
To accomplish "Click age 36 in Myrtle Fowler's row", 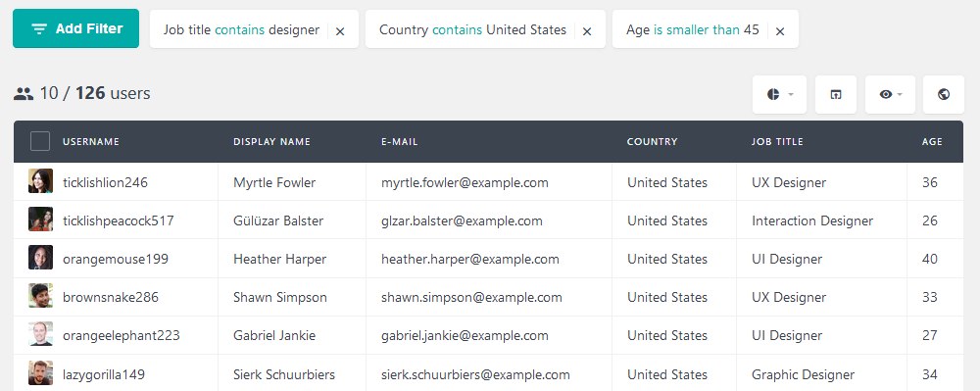I will pos(930,182).
